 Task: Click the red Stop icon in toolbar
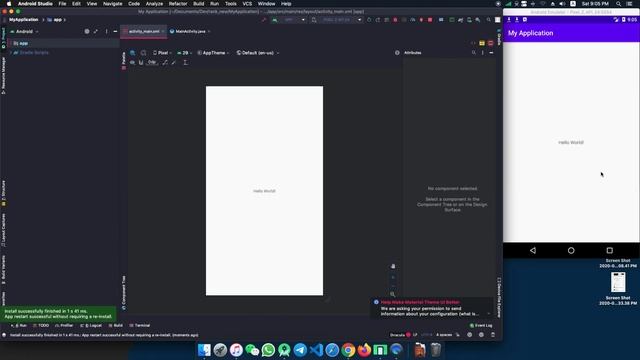pyautogui.click(x=430, y=20)
